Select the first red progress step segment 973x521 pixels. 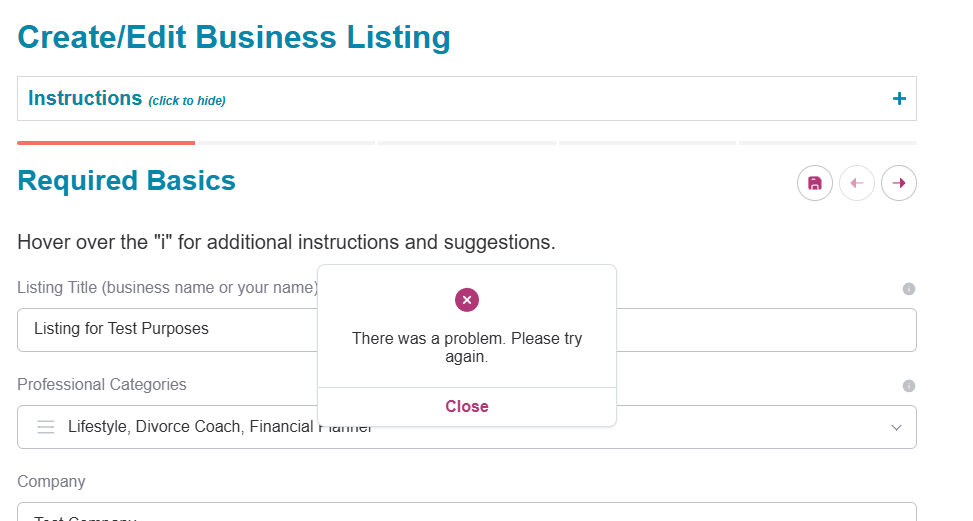pos(106,143)
